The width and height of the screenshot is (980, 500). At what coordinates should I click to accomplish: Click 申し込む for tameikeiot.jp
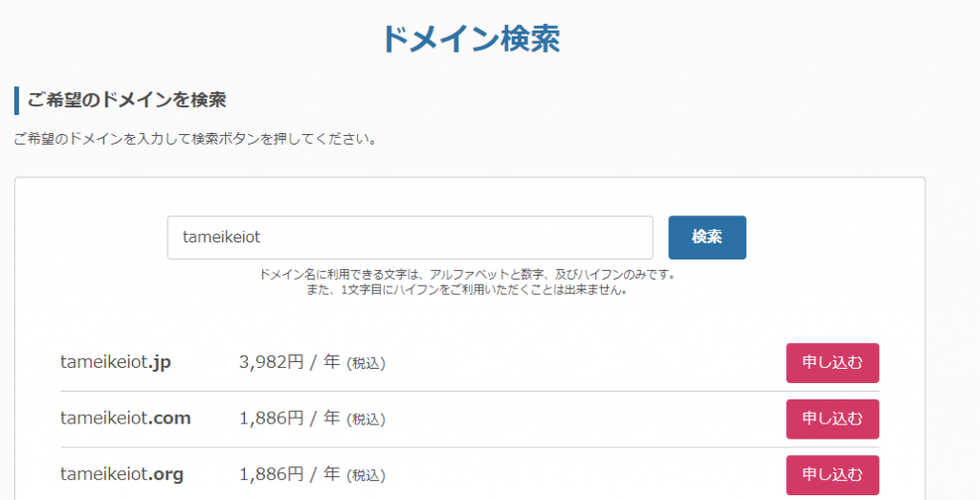coord(833,363)
